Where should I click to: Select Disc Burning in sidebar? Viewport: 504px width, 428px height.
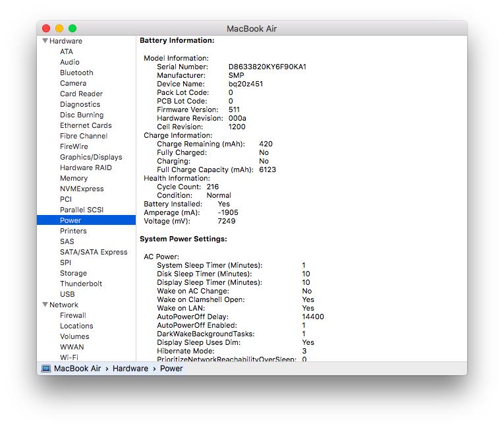click(82, 115)
